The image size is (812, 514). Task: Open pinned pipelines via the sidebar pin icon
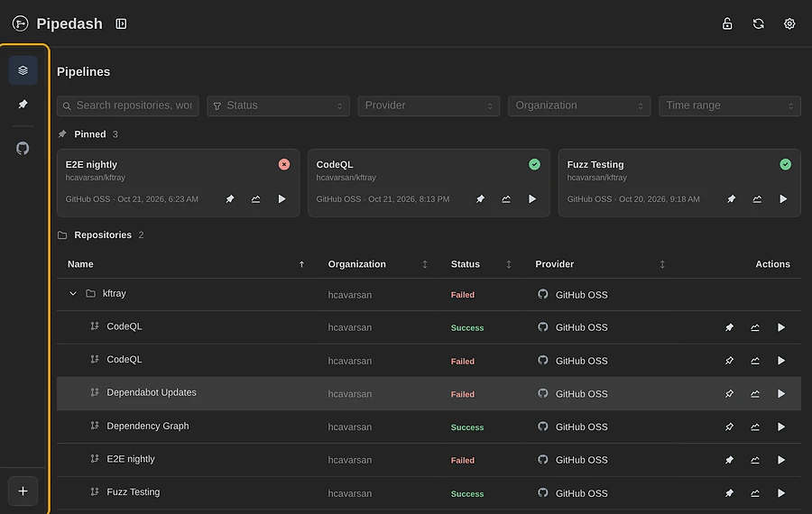coord(23,105)
